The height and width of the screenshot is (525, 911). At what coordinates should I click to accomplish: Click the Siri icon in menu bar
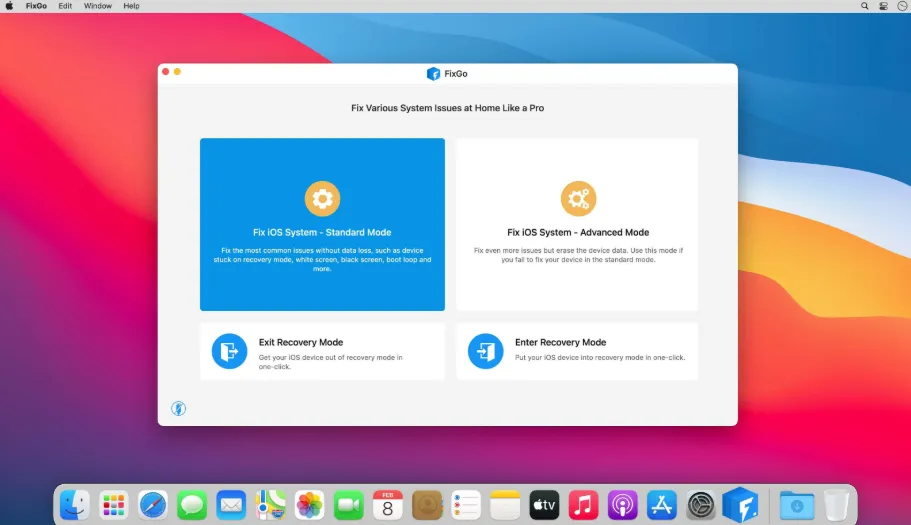[902, 6]
